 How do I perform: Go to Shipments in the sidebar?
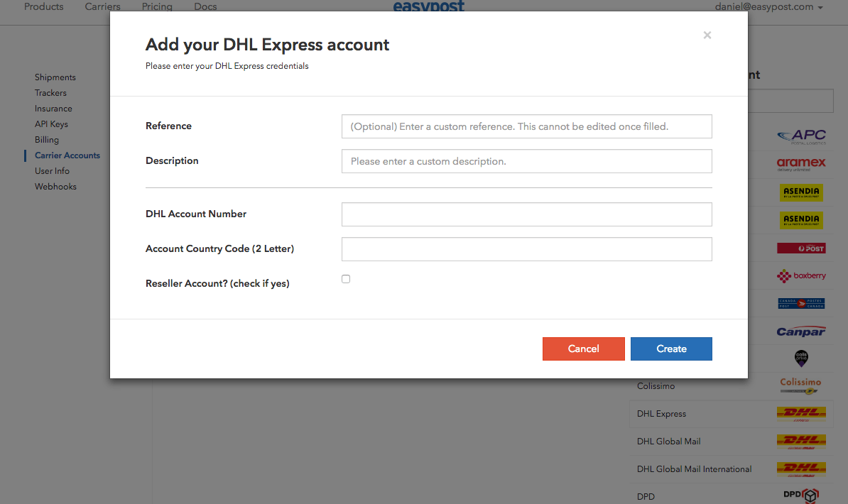55,77
